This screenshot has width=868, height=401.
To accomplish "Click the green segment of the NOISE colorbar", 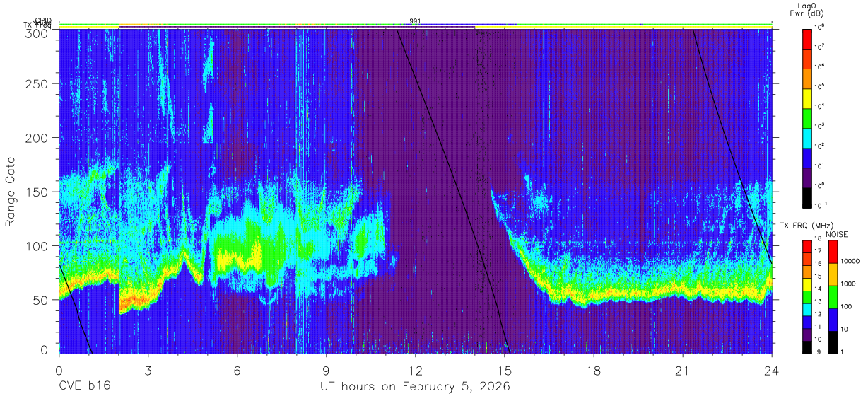I will 833,296.
